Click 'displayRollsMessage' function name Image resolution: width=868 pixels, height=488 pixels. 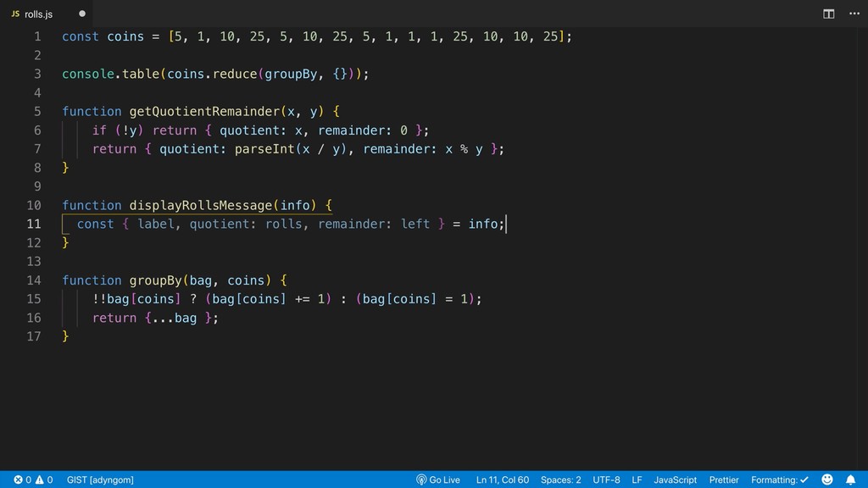201,205
